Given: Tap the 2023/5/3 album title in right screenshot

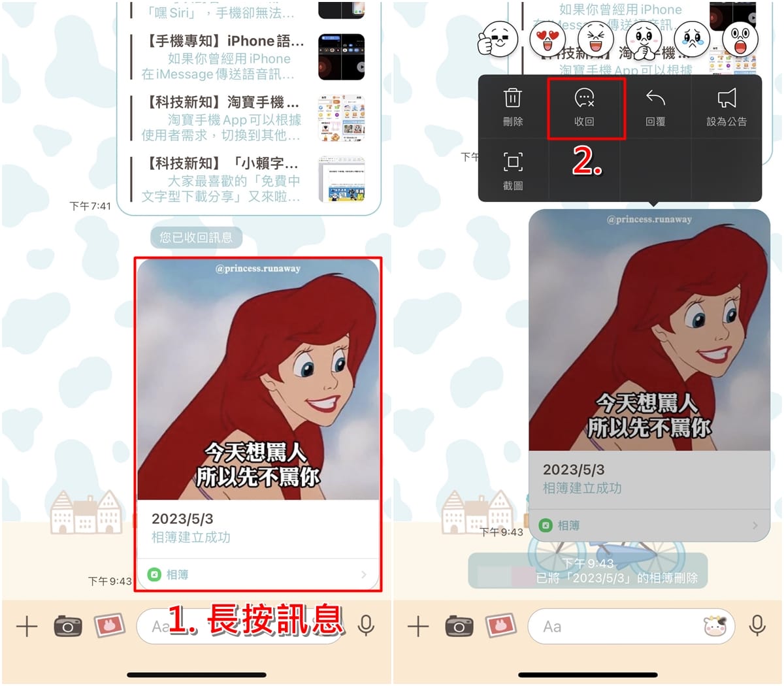Looking at the screenshot, I should 574,470.
